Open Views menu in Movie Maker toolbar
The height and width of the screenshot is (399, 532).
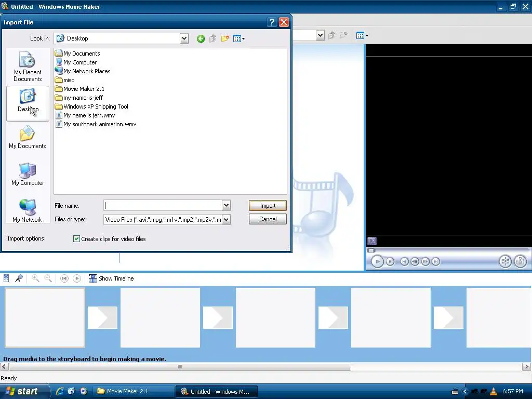[x=362, y=35]
